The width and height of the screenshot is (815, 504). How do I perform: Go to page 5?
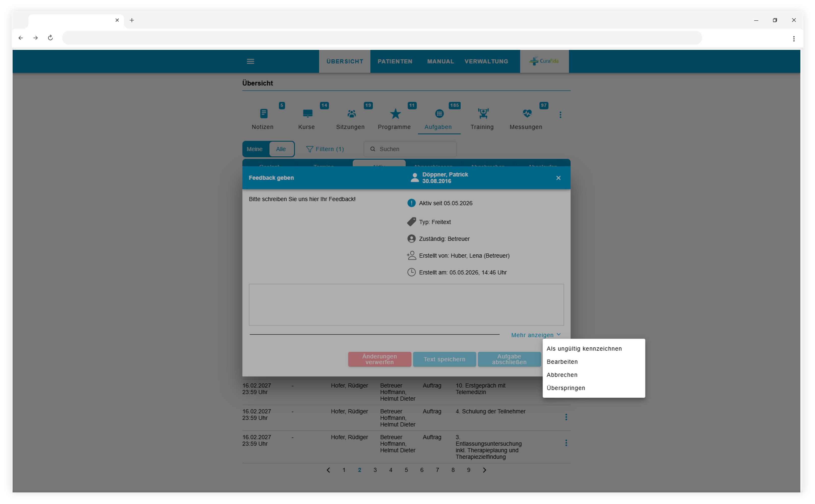point(406,470)
